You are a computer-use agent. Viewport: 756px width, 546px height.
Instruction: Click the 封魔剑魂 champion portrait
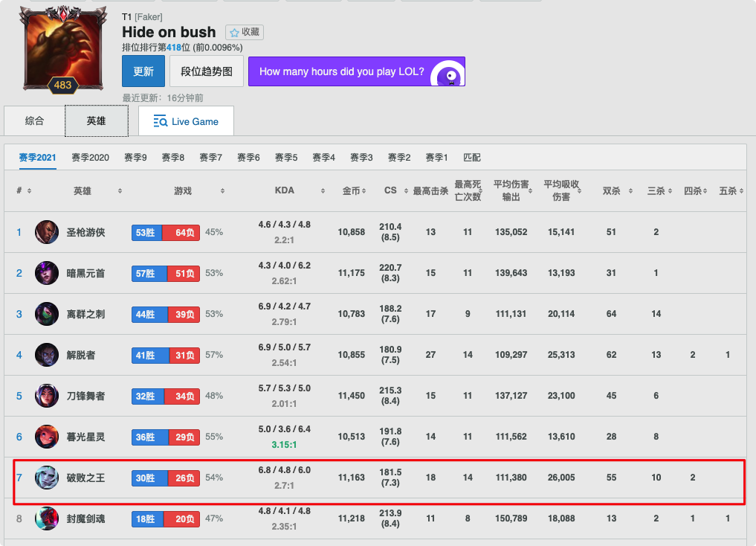point(47,518)
